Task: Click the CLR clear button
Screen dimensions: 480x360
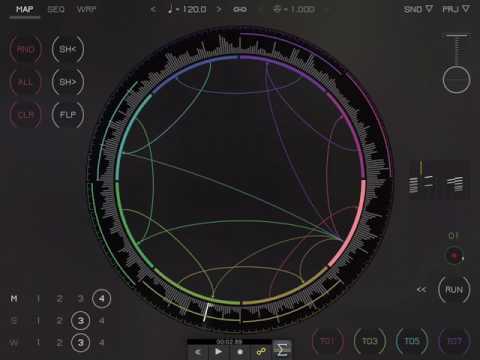Action: pyautogui.click(x=25, y=115)
